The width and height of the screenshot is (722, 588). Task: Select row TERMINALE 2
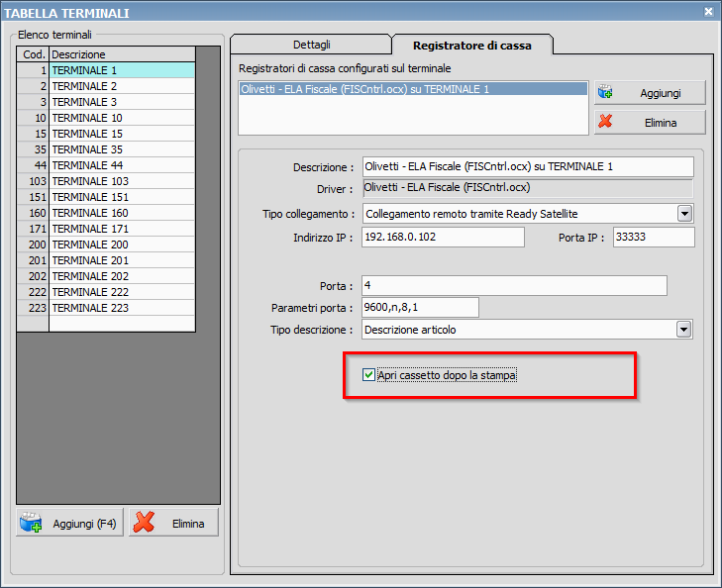106,86
